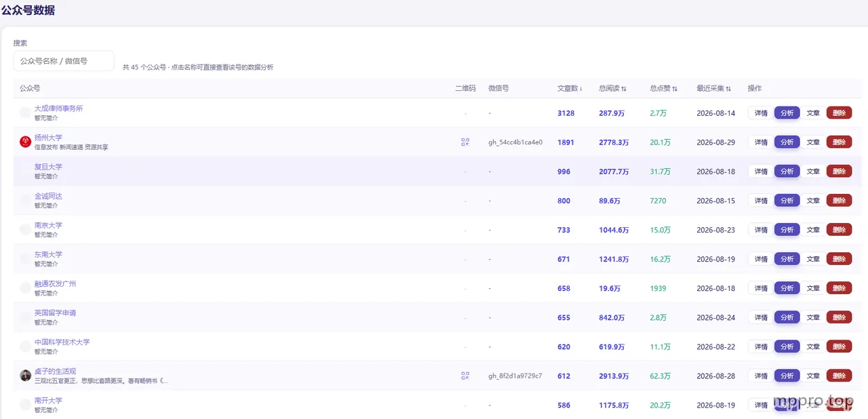Open the 东南大学 account link
This screenshot has height=419, width=868.
coord(48,254)
